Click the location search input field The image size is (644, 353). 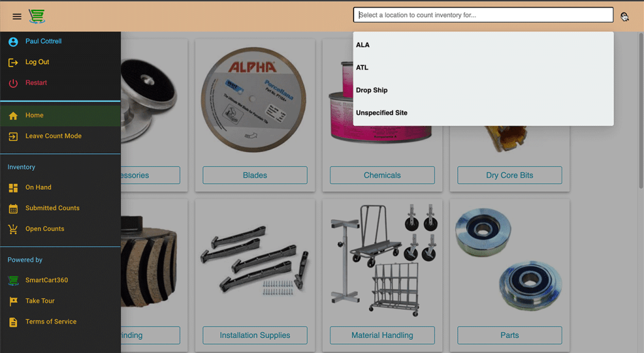click(483, 15)
